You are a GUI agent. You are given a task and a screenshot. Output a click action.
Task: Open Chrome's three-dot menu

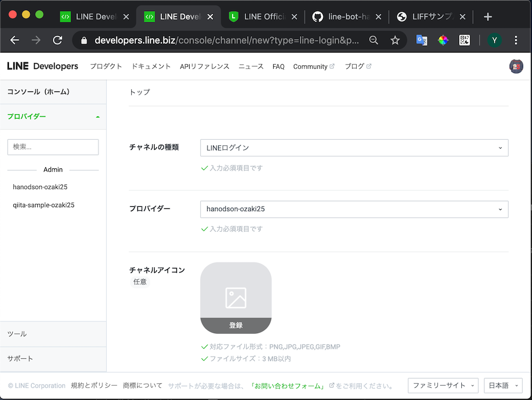point(516,41)
